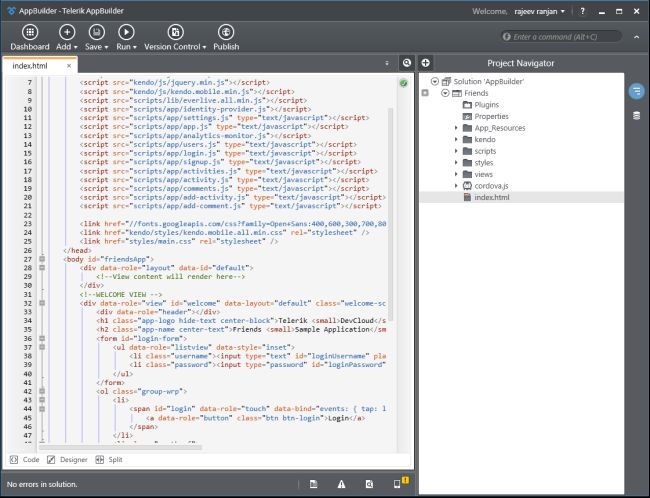Click the horizontal editor scrollbar
The height and width of the screenshot is (498, 650).
click(x=120, y=447)
